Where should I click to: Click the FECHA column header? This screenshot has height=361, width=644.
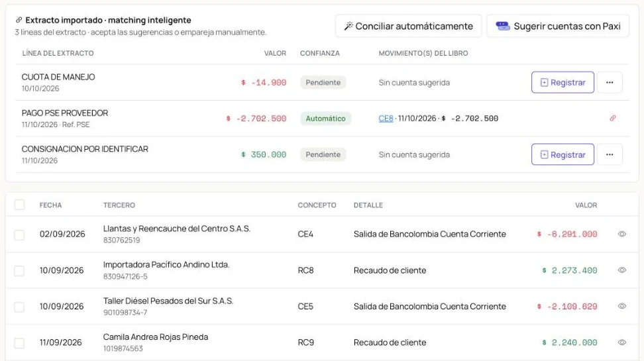coord(50,205)
